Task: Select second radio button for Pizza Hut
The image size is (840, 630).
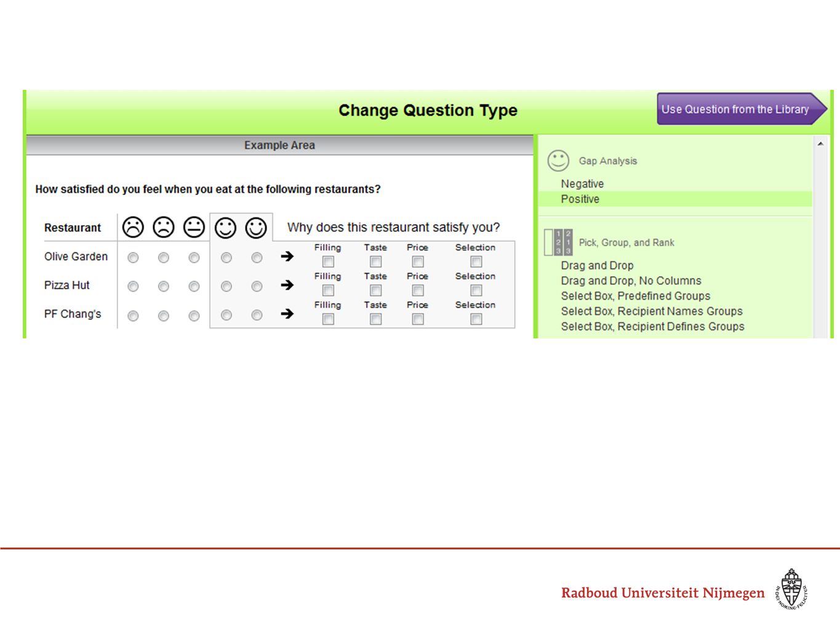Action: (x=164, y=287)
